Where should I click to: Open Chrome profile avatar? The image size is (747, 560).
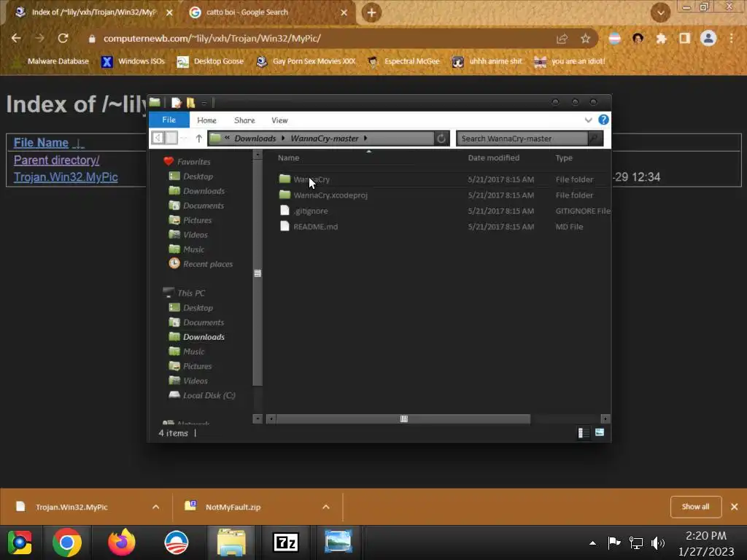point(708,38)
